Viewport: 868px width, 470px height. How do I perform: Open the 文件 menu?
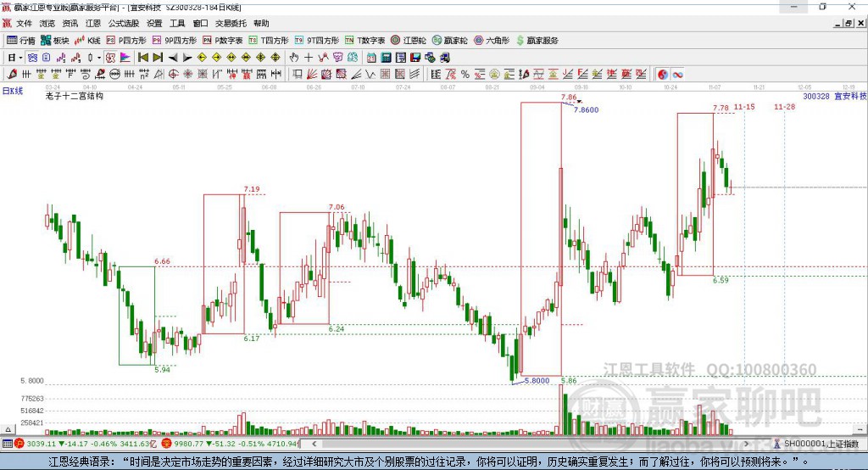tap(24, 23)
